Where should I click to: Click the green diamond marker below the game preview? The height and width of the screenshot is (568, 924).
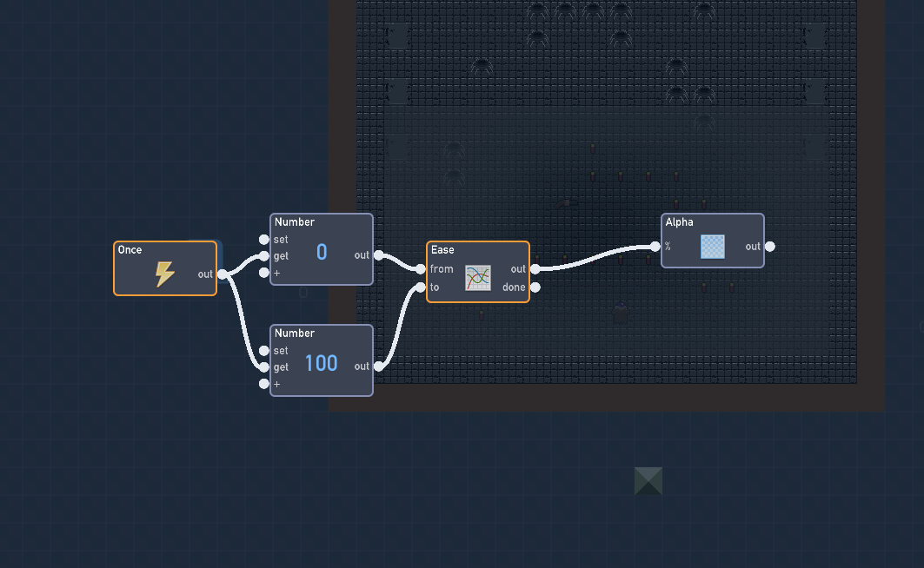pyautogui.click(x=648, y=480)
